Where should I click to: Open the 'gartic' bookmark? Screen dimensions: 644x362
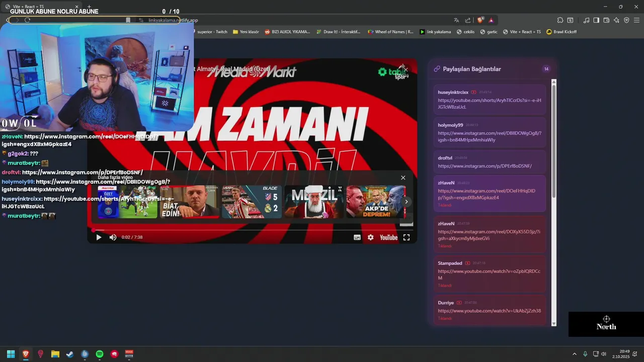click(489, 32)
